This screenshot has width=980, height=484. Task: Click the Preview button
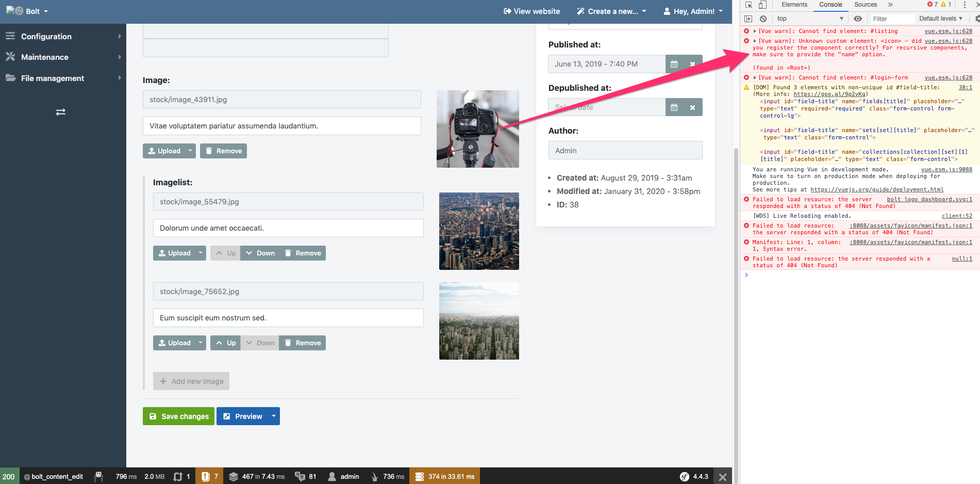(242, 416)
